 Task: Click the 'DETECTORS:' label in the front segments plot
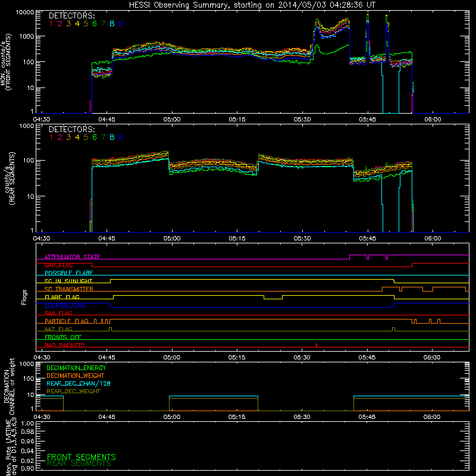72,15
